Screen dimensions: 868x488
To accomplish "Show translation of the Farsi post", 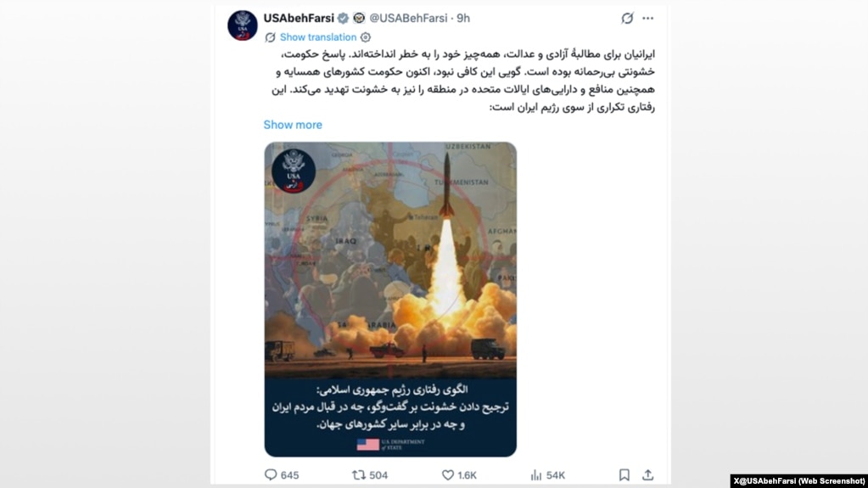I will click(317, 37).
